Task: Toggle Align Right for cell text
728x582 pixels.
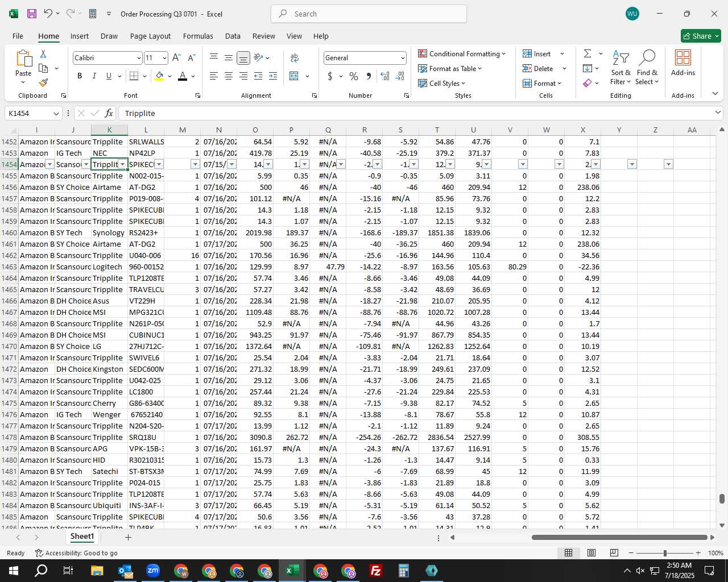Action: coord(243,76)
